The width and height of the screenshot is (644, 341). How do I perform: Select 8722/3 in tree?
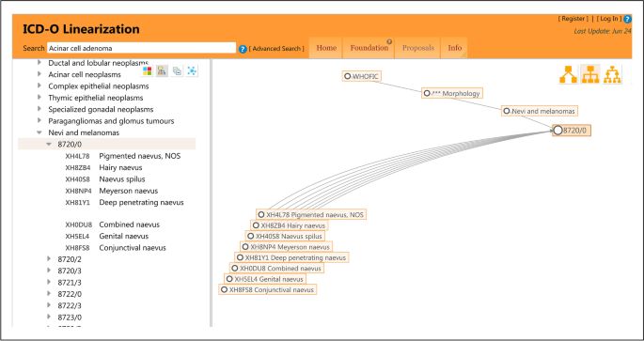(70, 305)
